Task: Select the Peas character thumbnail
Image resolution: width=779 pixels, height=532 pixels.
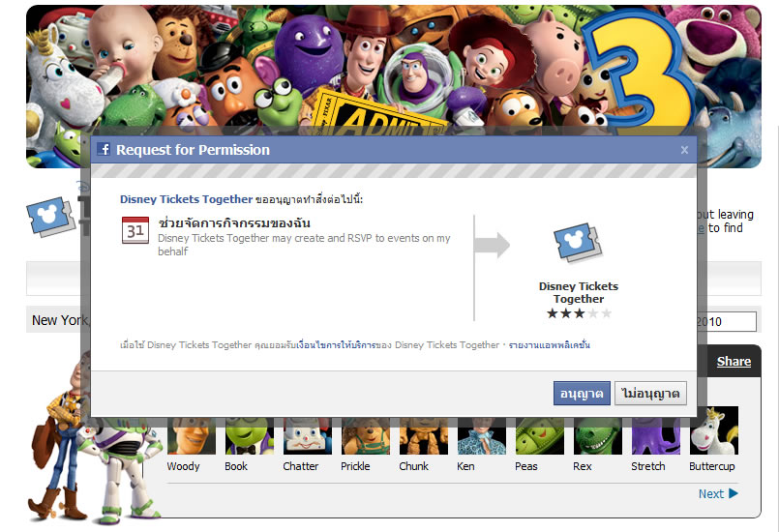Action: tap(540, 436)
